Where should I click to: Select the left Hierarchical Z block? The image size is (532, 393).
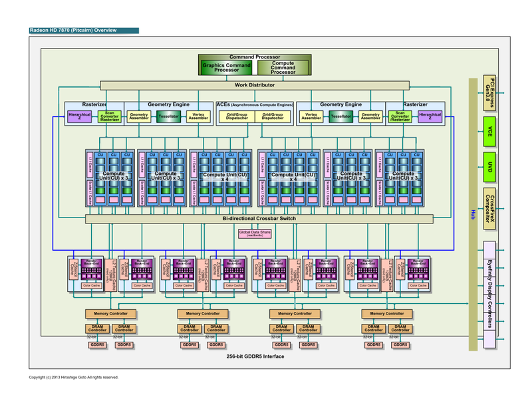tap(80, 117)
